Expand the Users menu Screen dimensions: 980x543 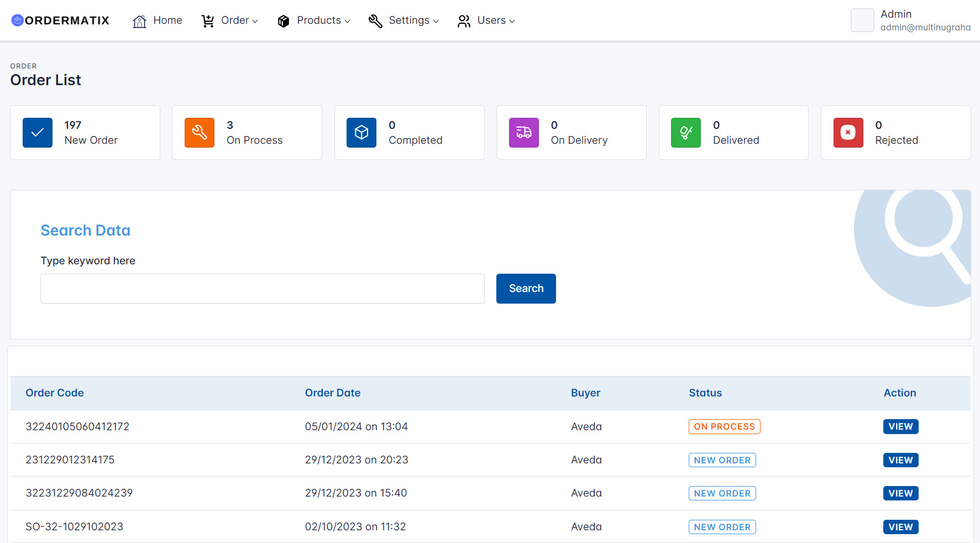coord(491,20)
